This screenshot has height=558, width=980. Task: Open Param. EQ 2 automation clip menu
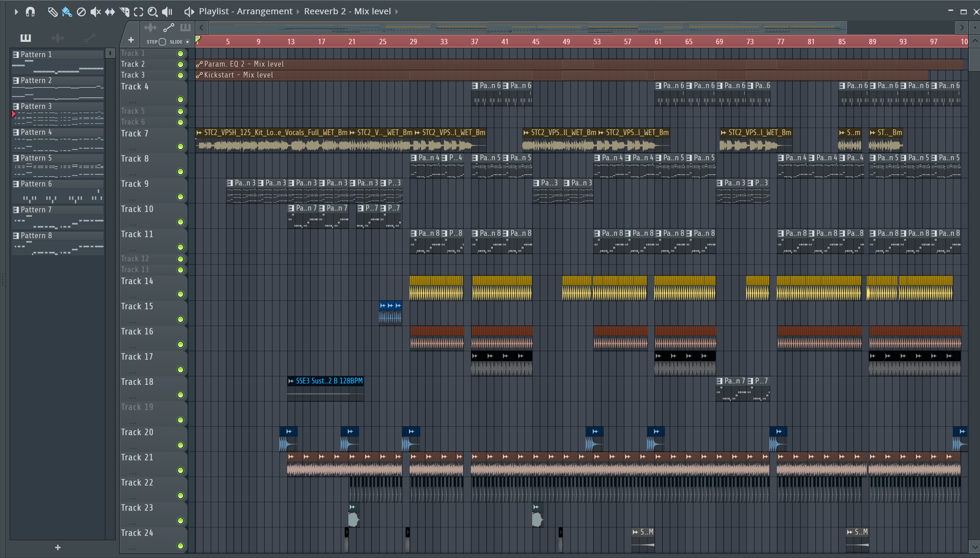coord(199,64)
